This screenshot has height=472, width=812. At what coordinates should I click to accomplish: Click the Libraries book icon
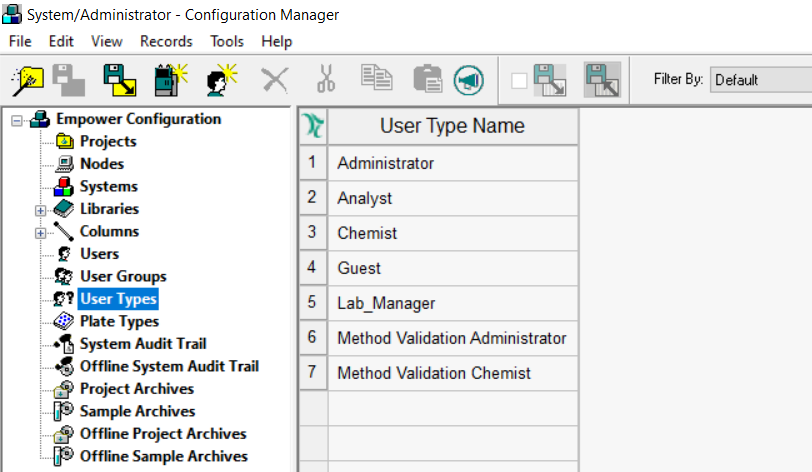point(64,209)
